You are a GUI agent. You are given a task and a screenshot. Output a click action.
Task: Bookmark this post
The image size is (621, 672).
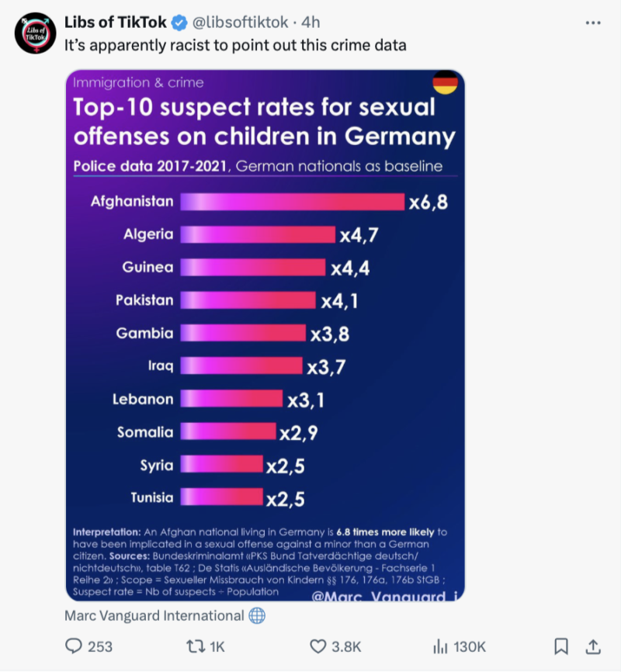pos(561,646)
